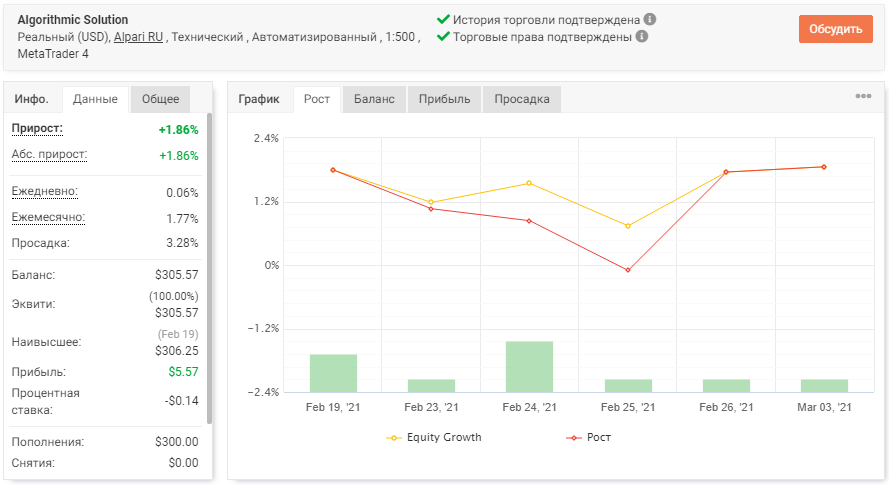Click the Feb 25 red Рост data point
The height and width of the screenshot is (485, 889).
coord(628,270)
